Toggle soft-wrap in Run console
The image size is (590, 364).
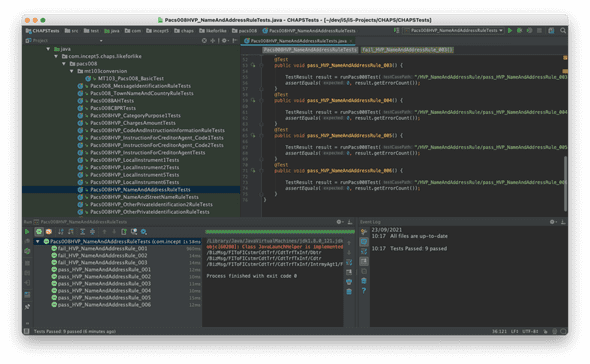tap(349, 262)
